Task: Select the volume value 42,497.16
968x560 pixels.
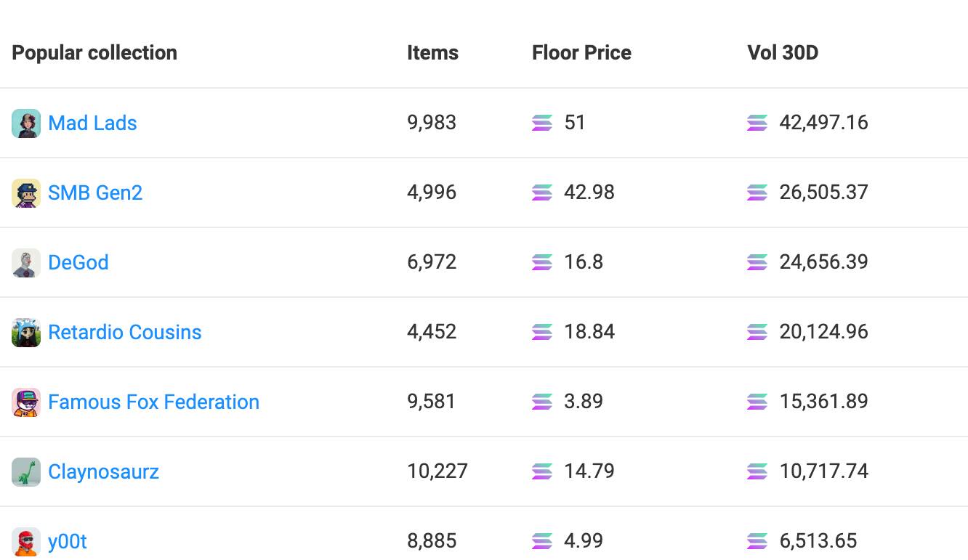Action: tap(823, 123)
